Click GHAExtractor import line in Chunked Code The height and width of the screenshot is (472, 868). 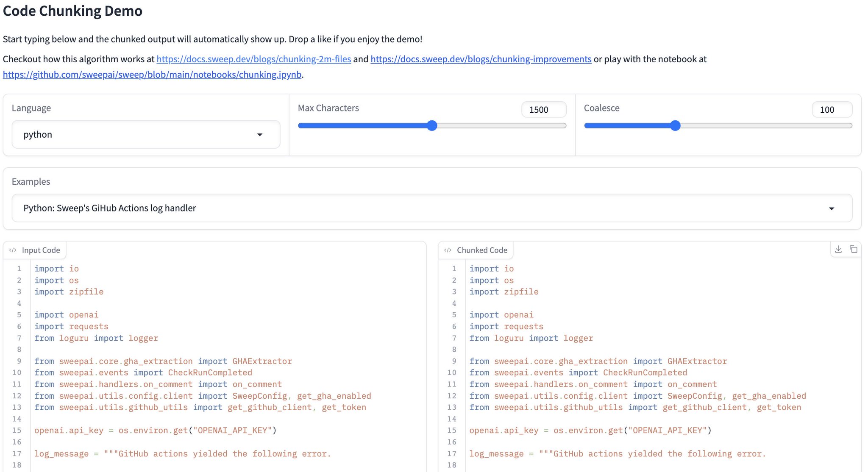(x=598, y=361)
